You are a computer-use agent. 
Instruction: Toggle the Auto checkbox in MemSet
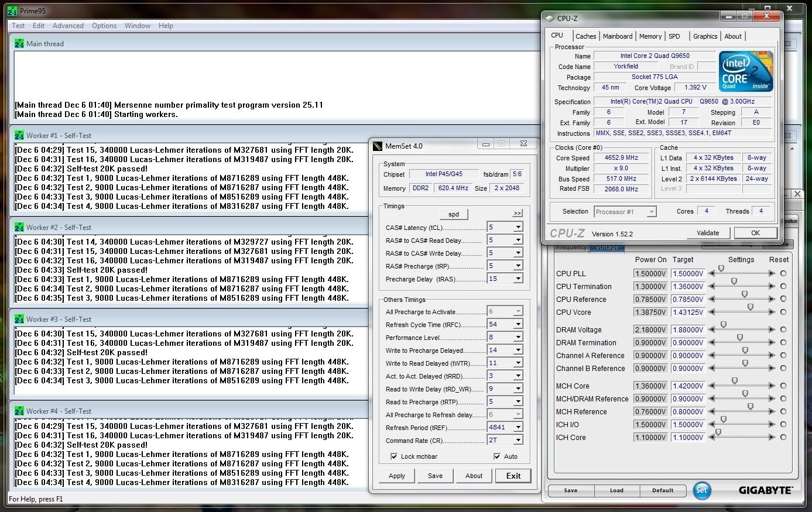[497, 456]
